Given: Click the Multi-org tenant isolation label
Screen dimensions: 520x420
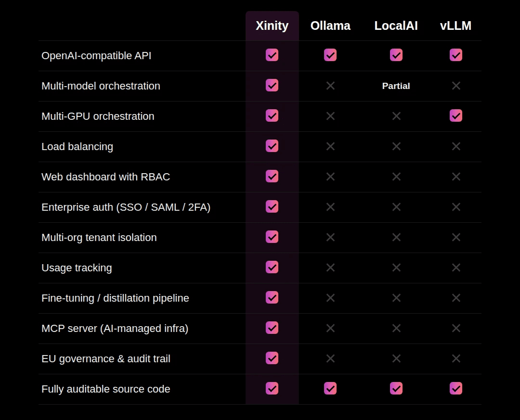Looking at the screenshot, I should 99,238.
